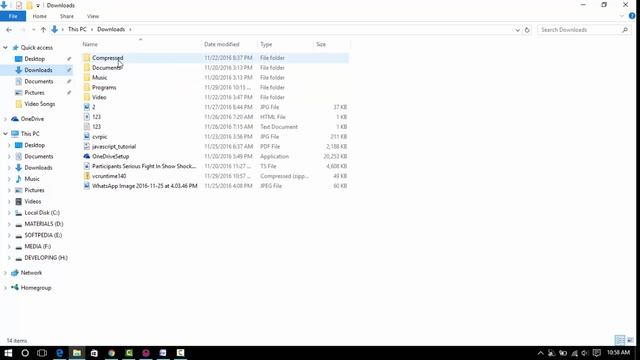
Task: Select Desktop under Quick access
Action: (x=35, y=59)
